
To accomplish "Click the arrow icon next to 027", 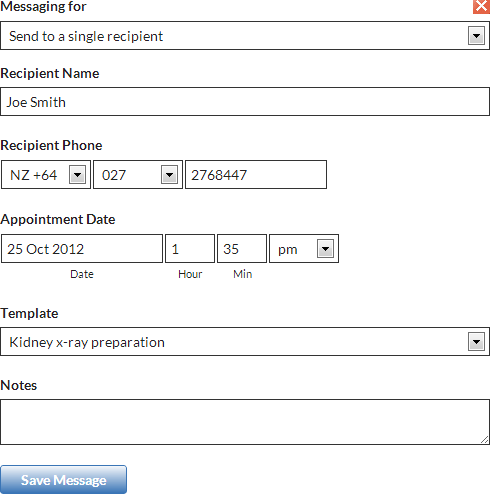I will (169, 175).
